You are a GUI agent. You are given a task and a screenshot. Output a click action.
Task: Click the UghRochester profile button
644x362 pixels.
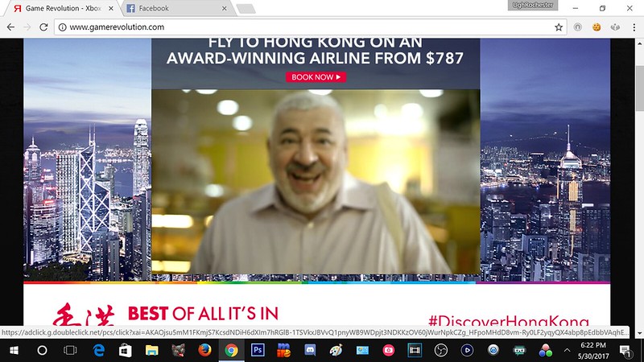click(533, 5)
